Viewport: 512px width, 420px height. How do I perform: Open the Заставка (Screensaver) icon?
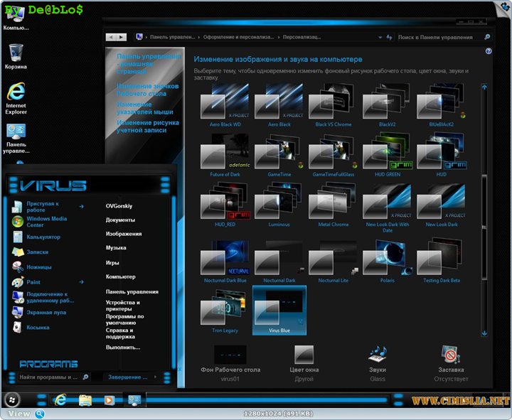pyautogui.click(x=451, y=355)
